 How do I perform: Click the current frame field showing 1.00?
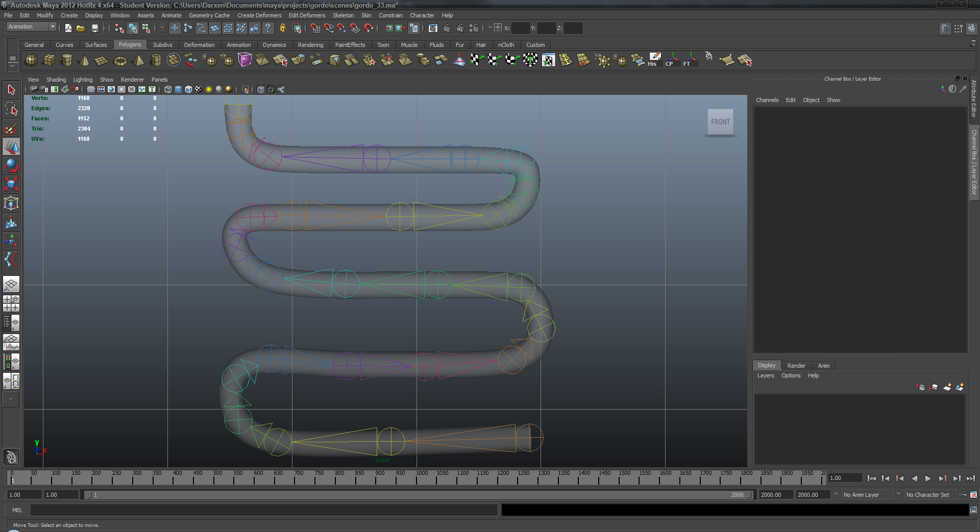(x=844, y=478)
